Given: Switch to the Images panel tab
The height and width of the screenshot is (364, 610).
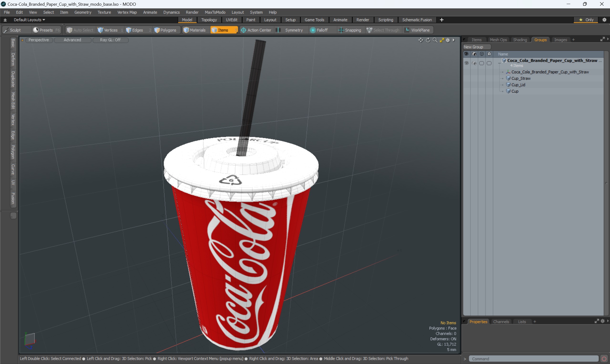Looking at the screenshot, I should tap(560, 40).
